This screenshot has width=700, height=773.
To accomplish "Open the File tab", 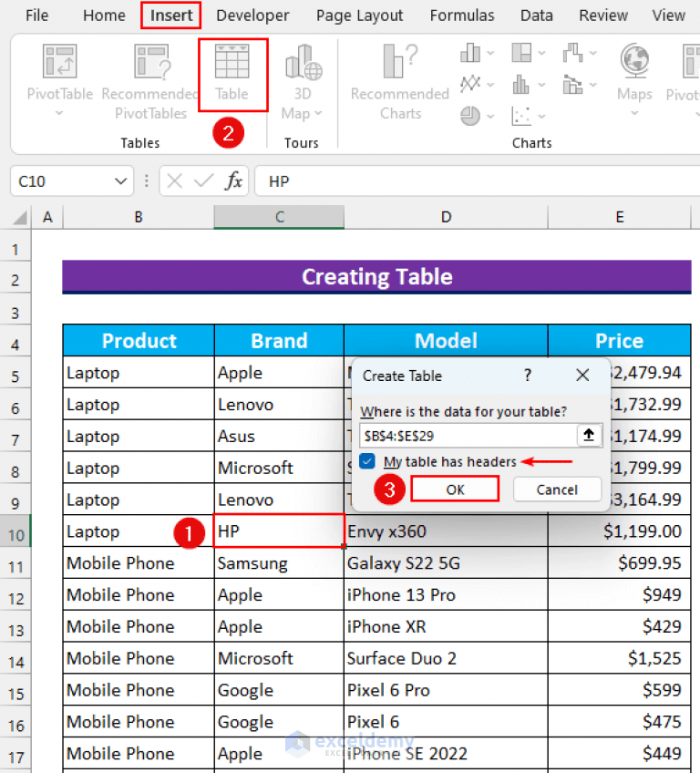I will click(37, 15).
